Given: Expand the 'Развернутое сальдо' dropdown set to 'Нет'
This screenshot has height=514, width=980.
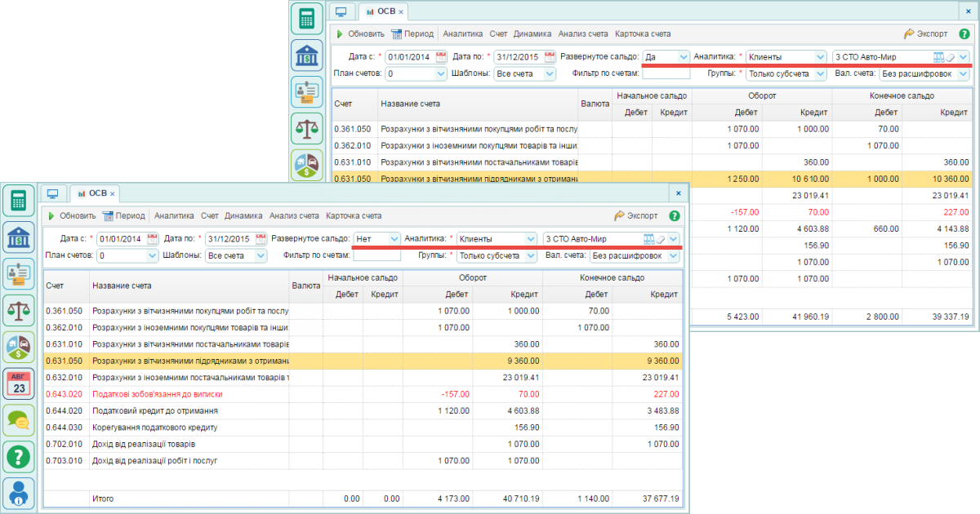Looking at the screenshot, I should click(394, 239).
